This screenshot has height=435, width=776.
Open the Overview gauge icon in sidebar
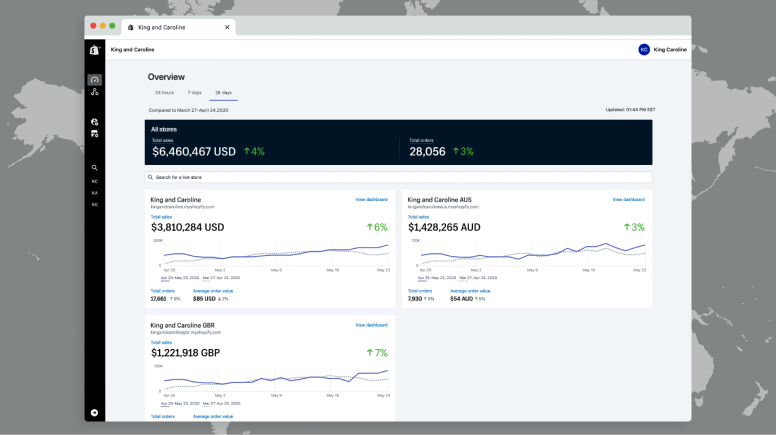pyautogui.click(x=95, y=80)
